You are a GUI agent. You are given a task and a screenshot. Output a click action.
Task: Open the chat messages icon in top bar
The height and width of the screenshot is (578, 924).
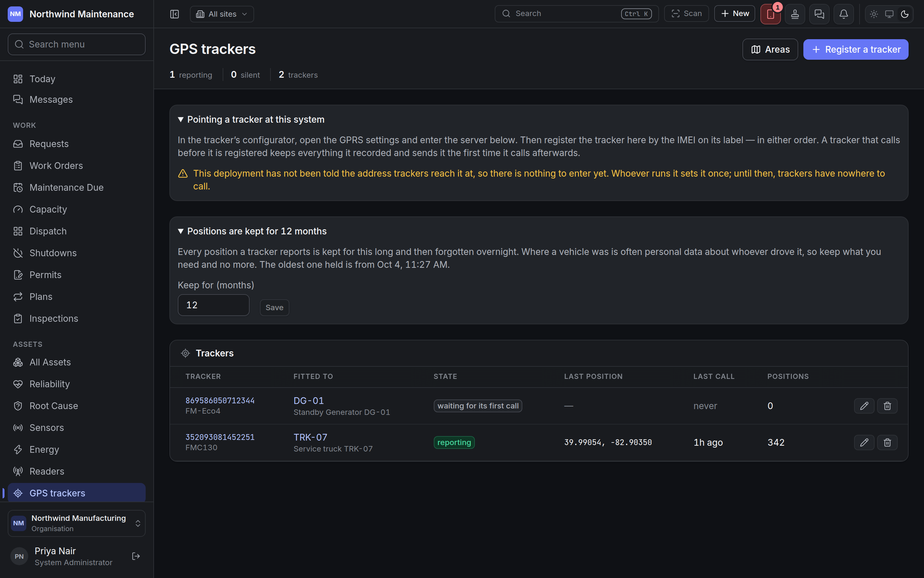[x=819, y=14]
